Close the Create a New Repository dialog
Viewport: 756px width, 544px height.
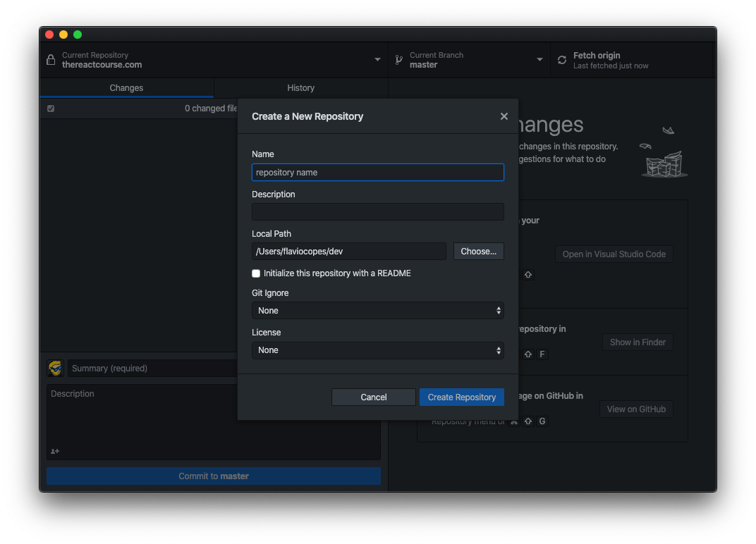tap(504, 116)
